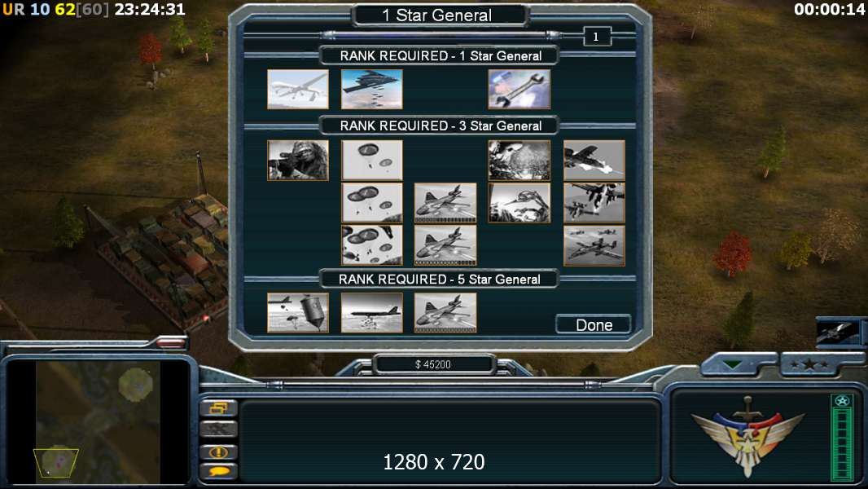Open the chat speech bubble button
Image resolution: width=868 pixels, height=489 pixels.
tap(218, 471)
